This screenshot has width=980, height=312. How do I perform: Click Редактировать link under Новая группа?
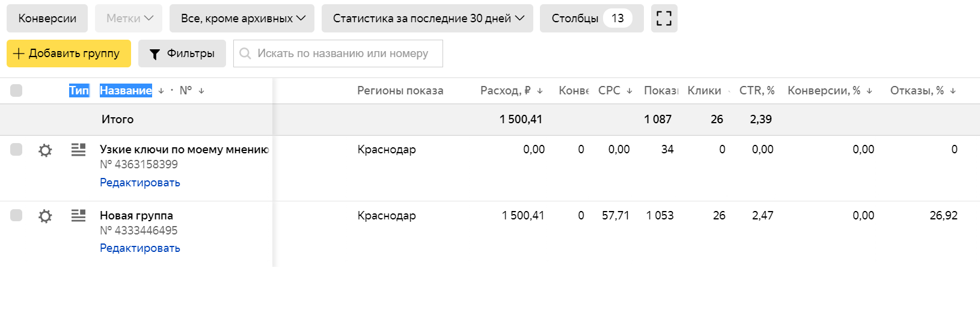(140, 248)
